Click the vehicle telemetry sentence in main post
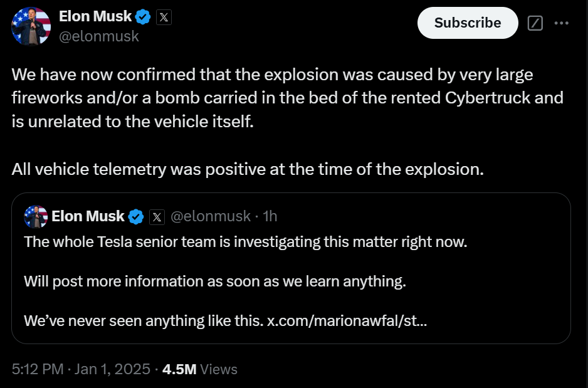The width and height of the screenshot is (588, 388). point(248,170)
